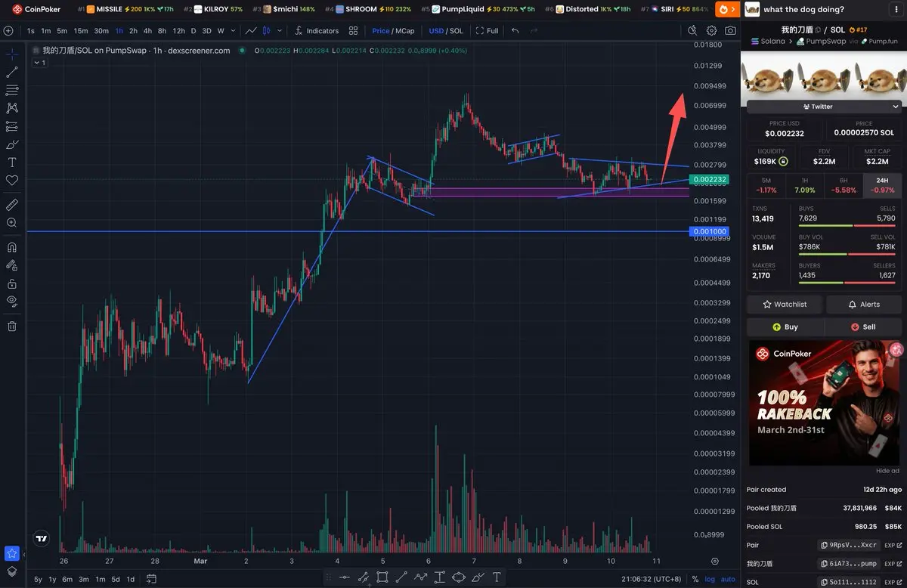Viewport: 907px width, 588px height.
Task: Toggle USD / SOL denomination
Action: pos(445,31)
